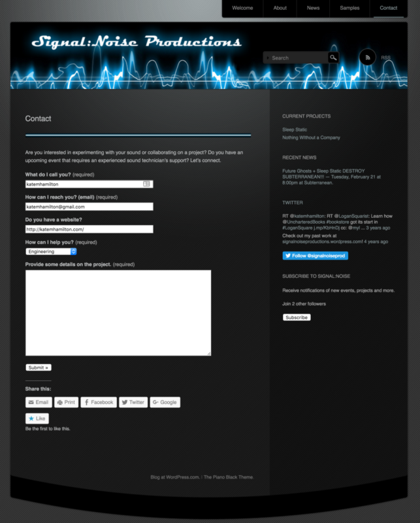Click the Search text box

point(297,58)
